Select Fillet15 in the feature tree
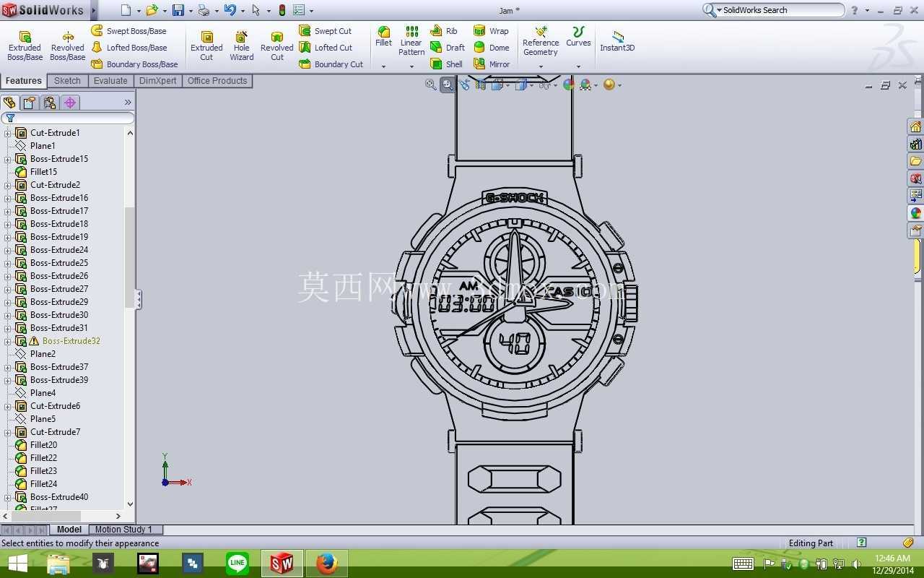Viewport: 924px width, 578px height. tap(43, 172)
